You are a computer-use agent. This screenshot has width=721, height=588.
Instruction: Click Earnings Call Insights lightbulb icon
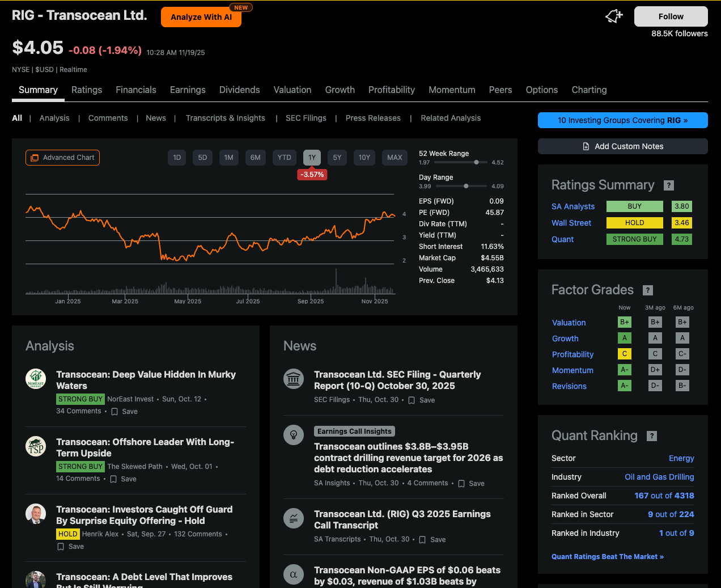[294, 435]
